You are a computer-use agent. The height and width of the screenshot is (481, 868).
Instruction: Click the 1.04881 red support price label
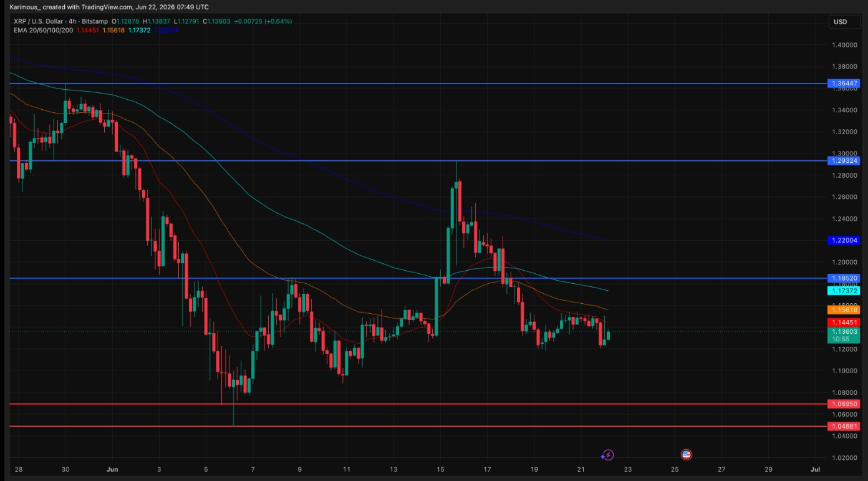tap(844, 426)
